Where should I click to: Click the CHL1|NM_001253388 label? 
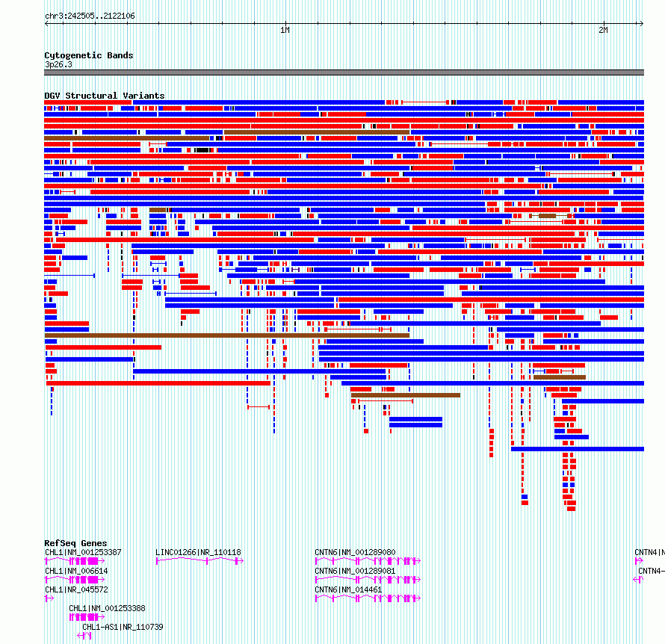pos(108,608)
